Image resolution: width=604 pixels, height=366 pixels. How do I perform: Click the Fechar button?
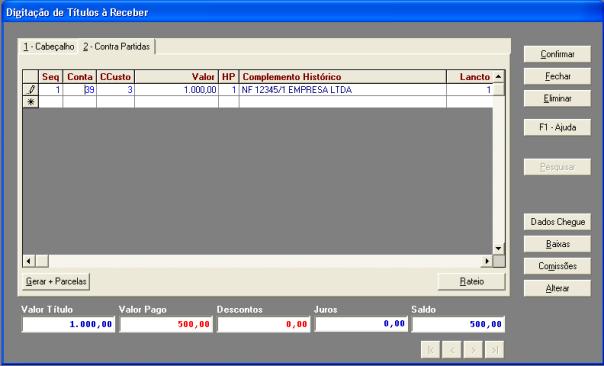click(x=557, y=76)
